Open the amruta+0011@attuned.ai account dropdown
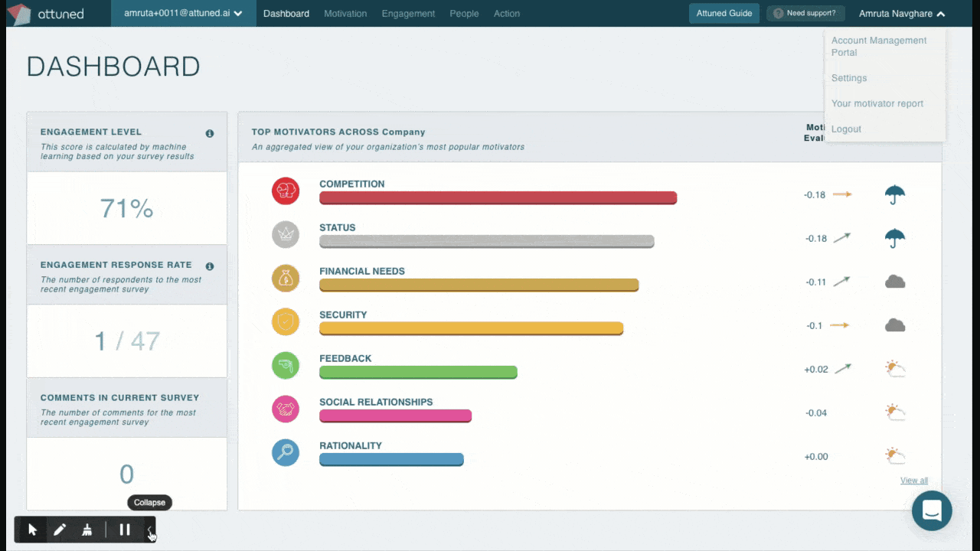980x551 pixels. tap(184, 13)
